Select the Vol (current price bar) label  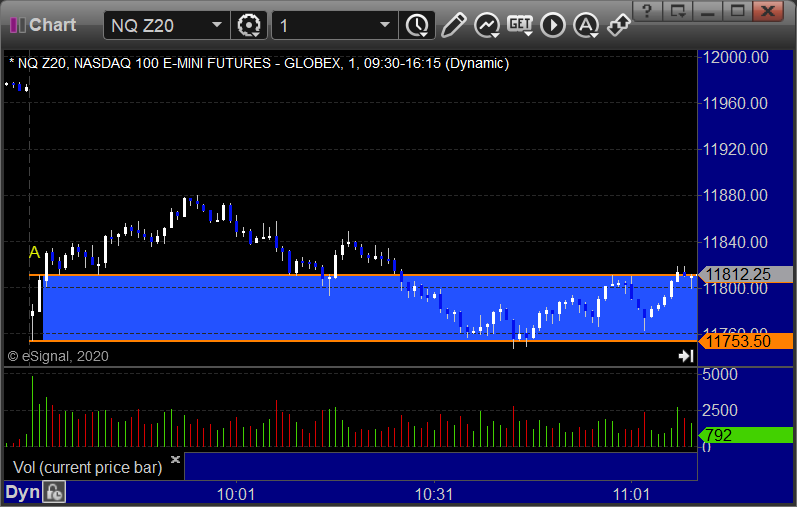[x=87, y=467]
